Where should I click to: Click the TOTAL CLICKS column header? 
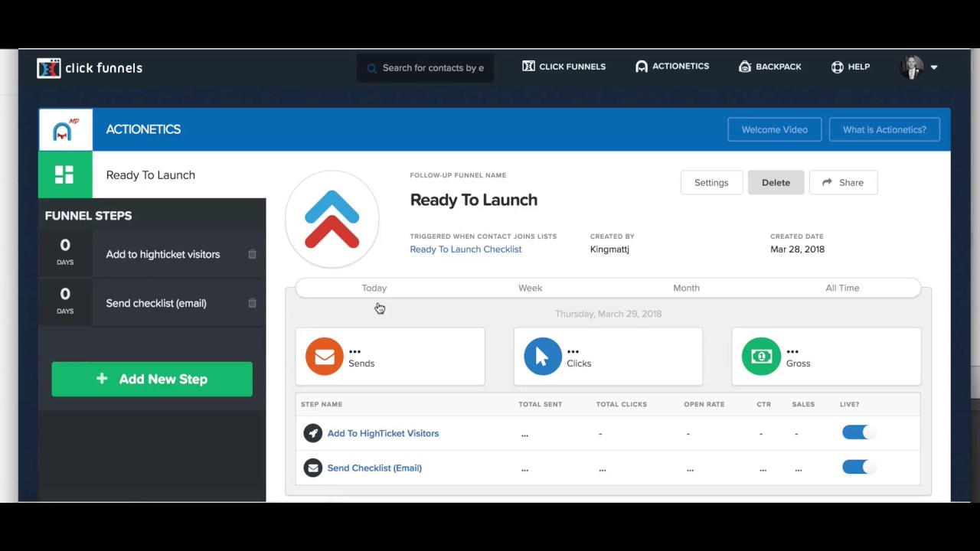(622, 404)
